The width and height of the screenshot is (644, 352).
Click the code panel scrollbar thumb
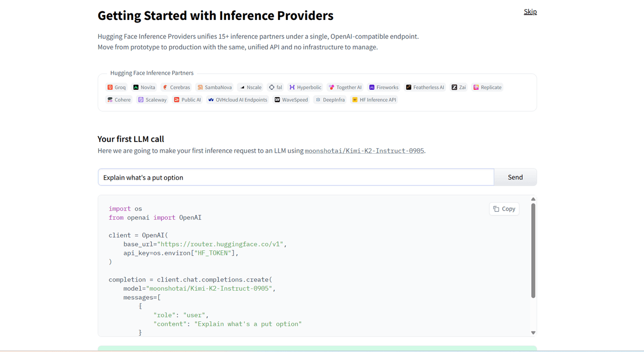pyautogui.click(x=533, y=250)
